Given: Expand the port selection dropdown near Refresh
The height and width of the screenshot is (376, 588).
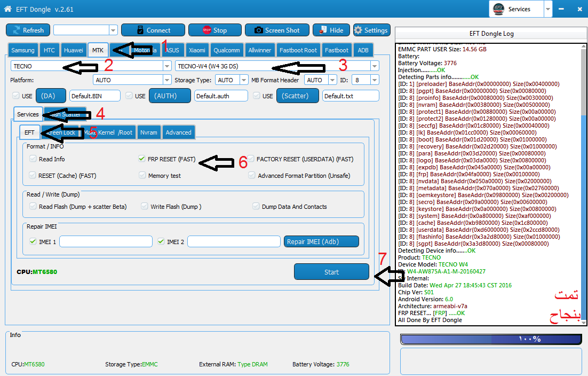Looking at the screenshot, I should pos(113,30).
